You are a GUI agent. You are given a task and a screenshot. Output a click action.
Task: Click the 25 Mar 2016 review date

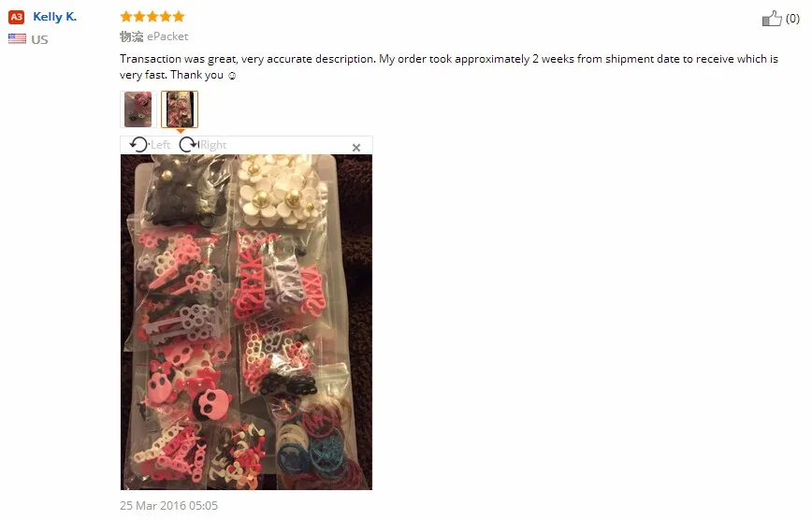pyautogui.click(x=168, y=505)
